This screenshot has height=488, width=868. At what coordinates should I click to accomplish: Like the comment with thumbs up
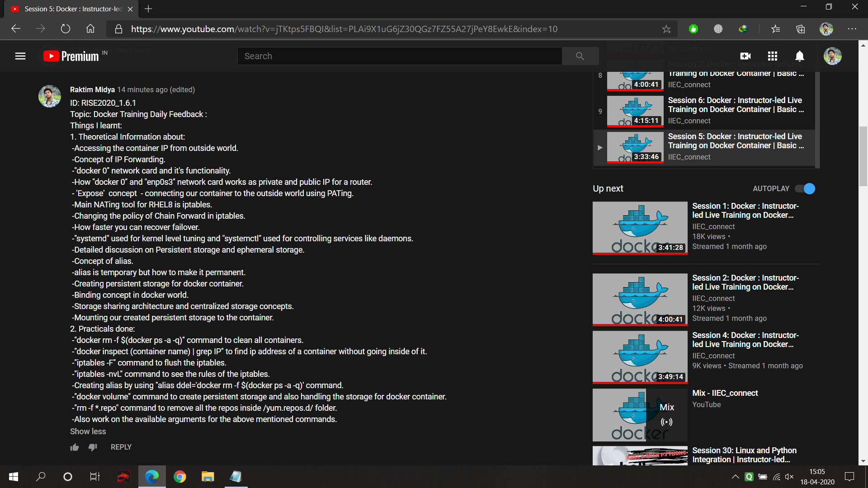tap(75, 447)
